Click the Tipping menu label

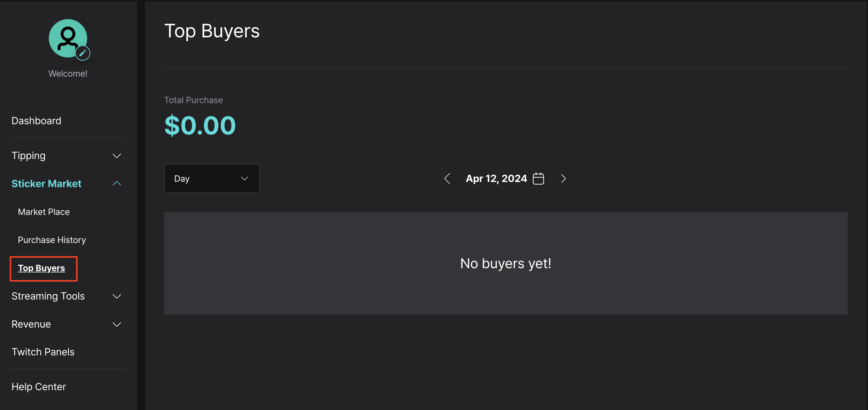29,156
